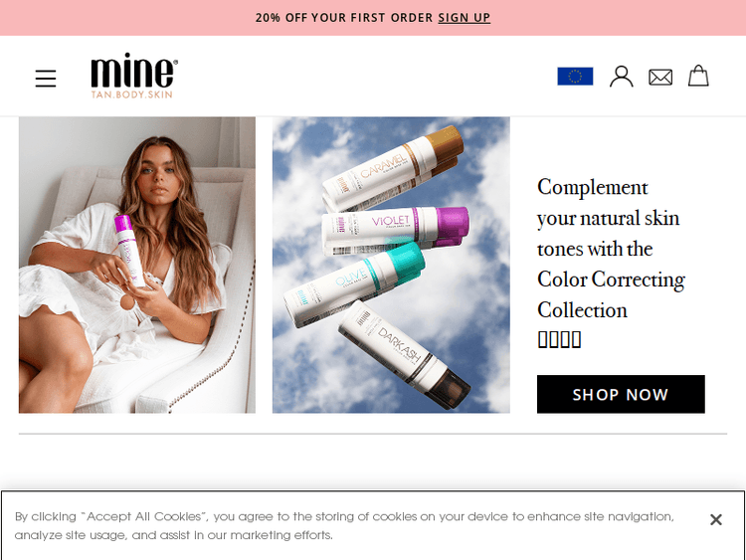Click the TAN.BODY.SKIN tagline under logo
The width and height of the screenshot is (746, 560).
pyautogui.click(x=131, y=94)
